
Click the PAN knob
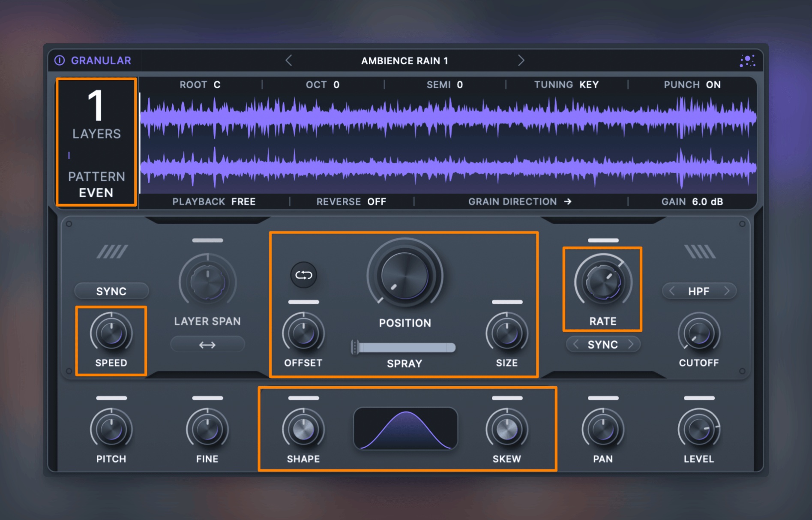(603, 429)
